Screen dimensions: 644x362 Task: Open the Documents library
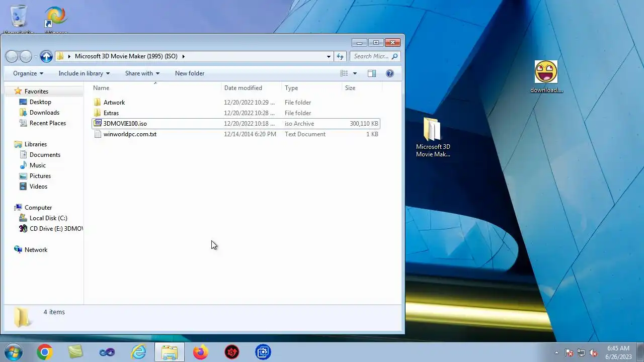(45, 155)
